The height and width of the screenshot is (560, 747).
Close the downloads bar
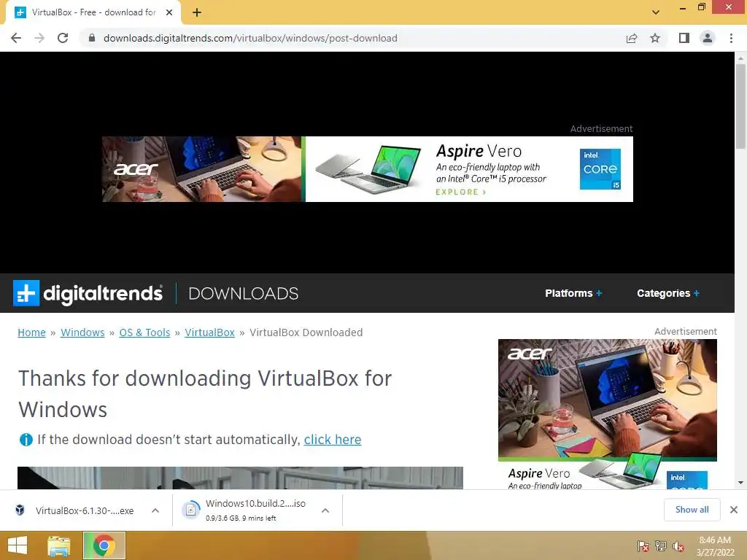click(x=734, y=510)
